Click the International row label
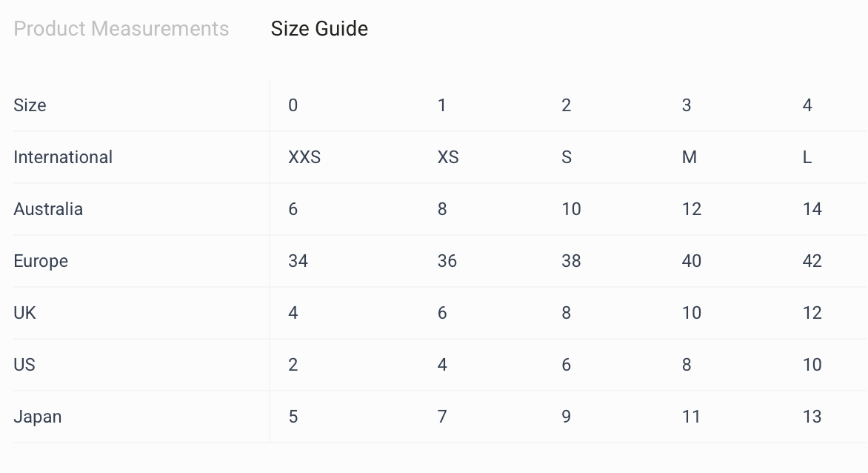The image size is (868, 473). [x=63, y=157]
